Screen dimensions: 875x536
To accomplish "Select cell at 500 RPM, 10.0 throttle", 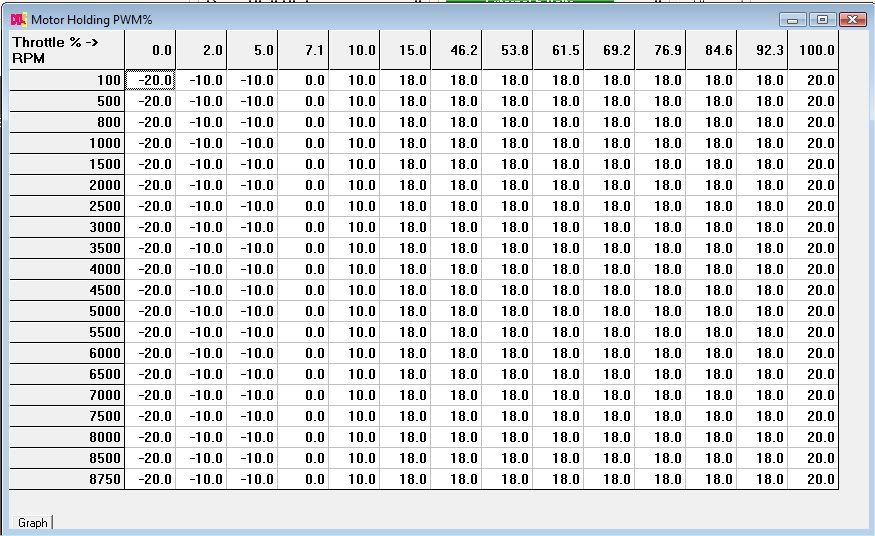I will pos(355,101).
